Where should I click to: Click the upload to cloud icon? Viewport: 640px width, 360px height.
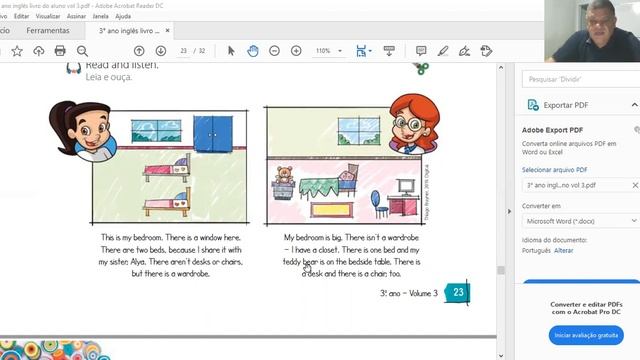point(39,51)
